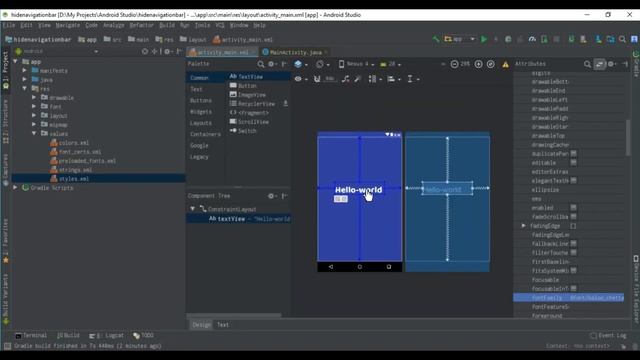Toggle the editable attribute checkbox

point(573,162)
